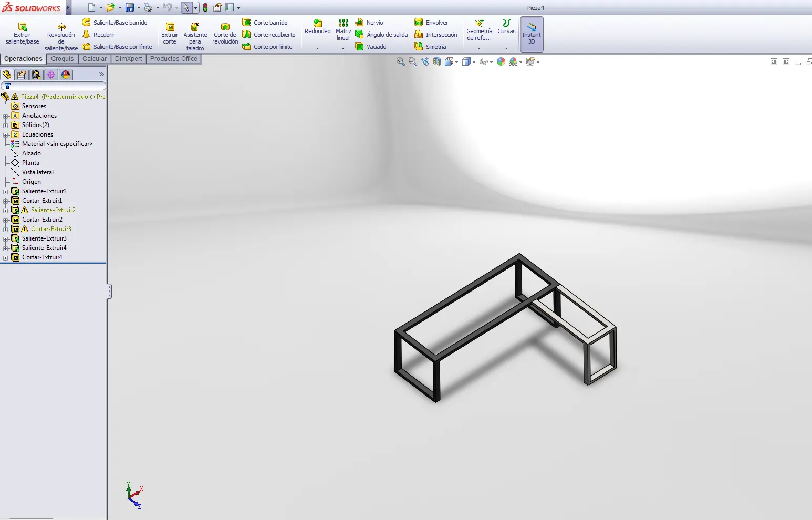Apply the Simetría mirror tool
This screenshot has width=812, height=520.
(430, 47)
